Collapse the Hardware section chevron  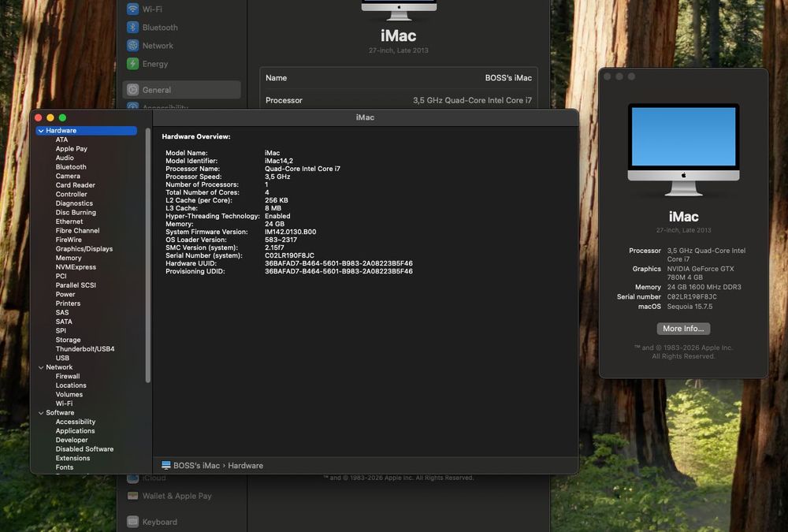(41, 131)
